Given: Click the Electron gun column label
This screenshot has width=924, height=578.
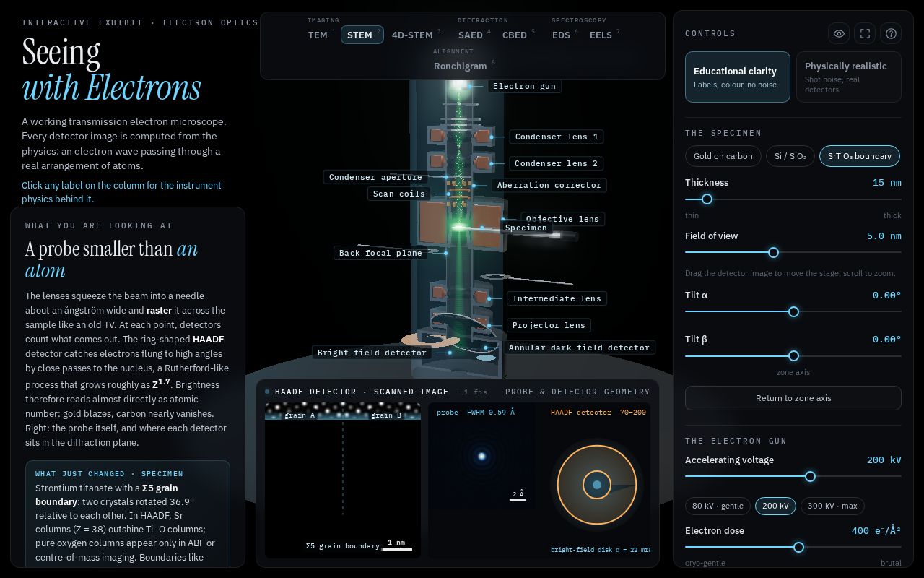Looking at the screenshot, I should point(524,86).
